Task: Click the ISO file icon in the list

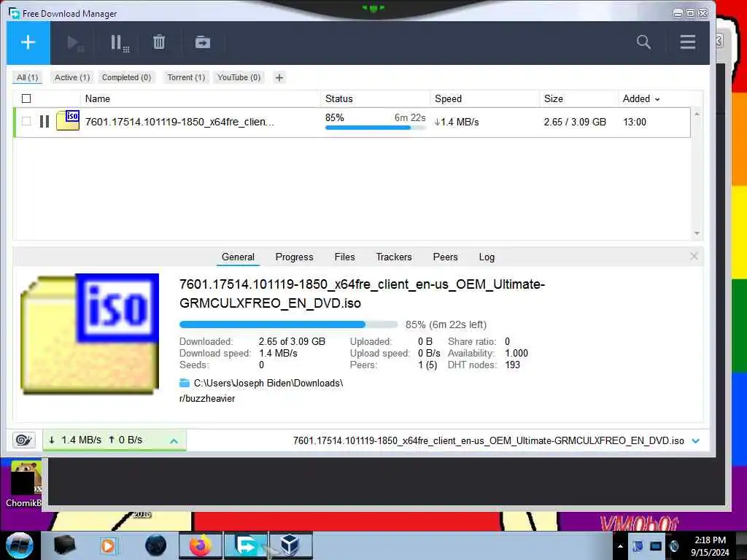Action: click(x=68, y=120)
